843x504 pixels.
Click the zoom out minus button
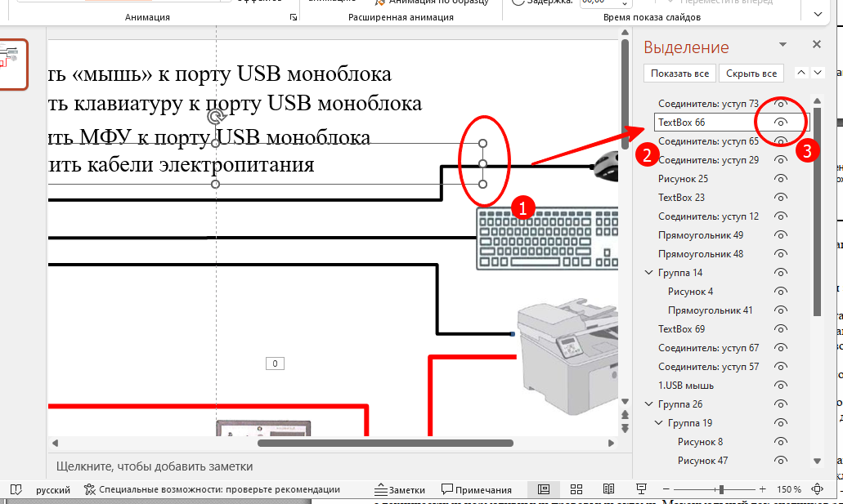666,489
